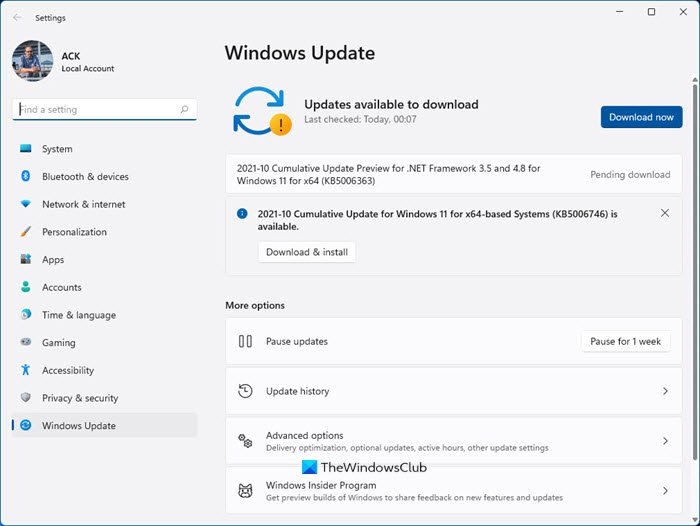This screenshot has height=526, width=700.
Task: Select Network & internet label
Action: [x=83, y=204]
